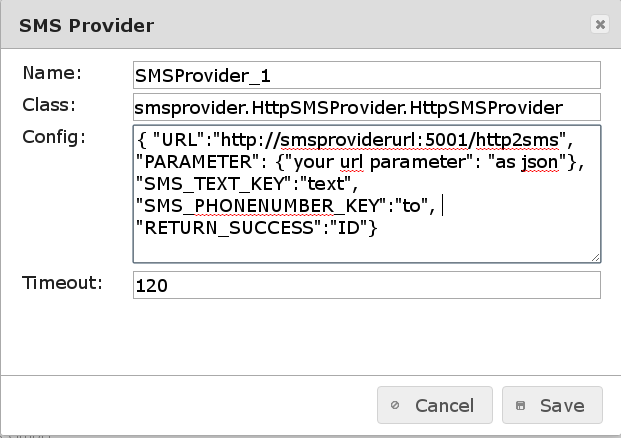Click the disk icon on Save
Viewport: 621px width, 438px height.
519,406
